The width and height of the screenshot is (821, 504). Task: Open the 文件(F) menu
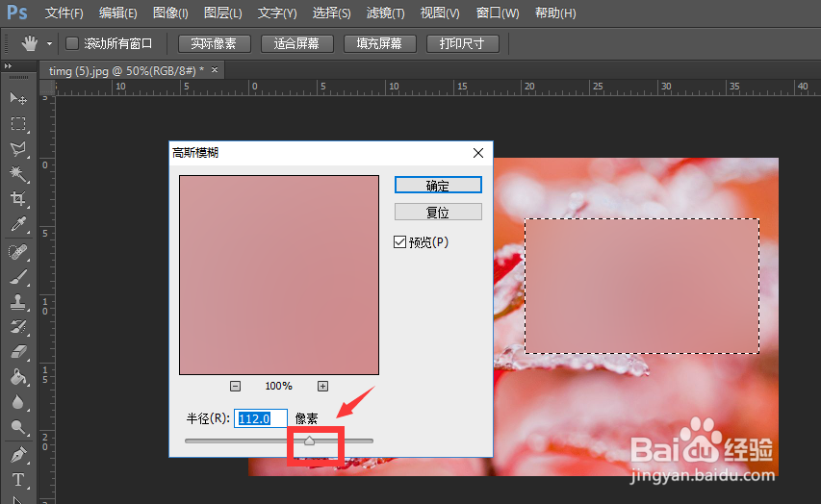pos(64,13)
